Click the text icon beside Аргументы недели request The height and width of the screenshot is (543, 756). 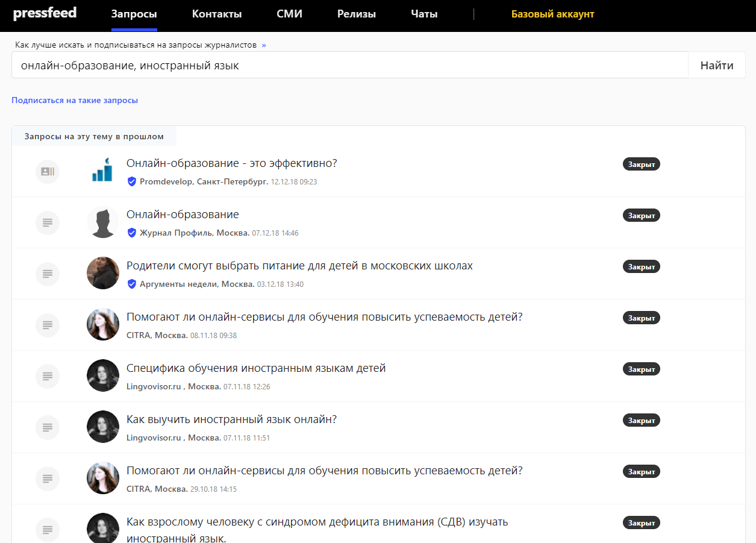click(48, 274)
